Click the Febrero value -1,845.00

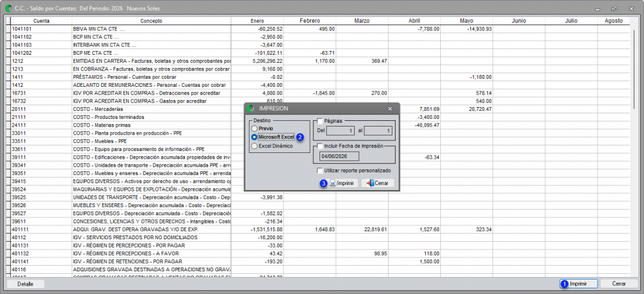pos(309,93)
